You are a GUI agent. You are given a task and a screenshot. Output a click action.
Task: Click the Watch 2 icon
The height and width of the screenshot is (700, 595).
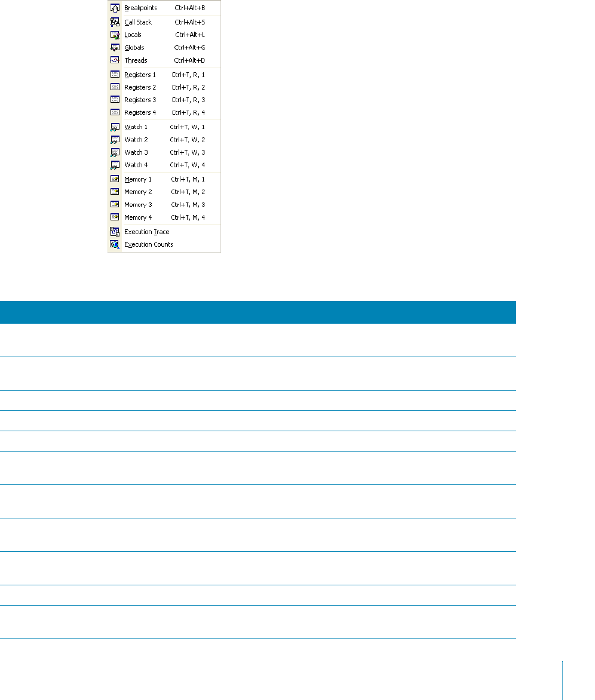(115, 140)
